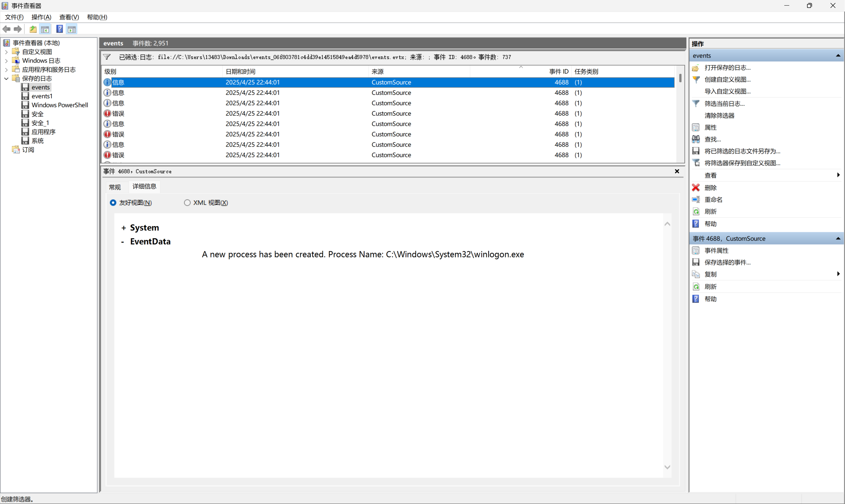
Task: Click the filter current log funnel icon
Action: [x=696, y=104]
